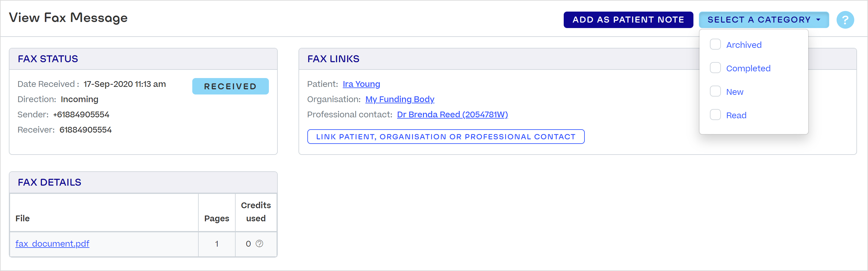Click the credits used info icon
868x271 pixels.
(259, 243)
